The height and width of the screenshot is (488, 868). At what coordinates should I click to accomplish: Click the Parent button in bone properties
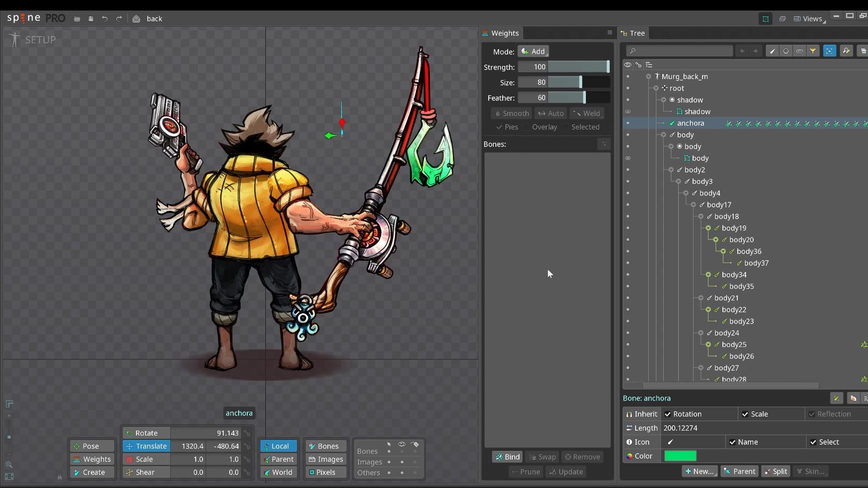739,471
